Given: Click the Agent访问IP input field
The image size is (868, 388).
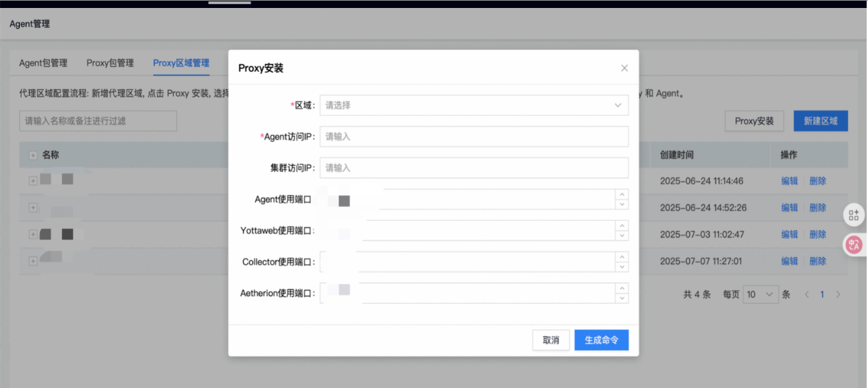Looking at the screenshot, I should [x=474, y=136].
